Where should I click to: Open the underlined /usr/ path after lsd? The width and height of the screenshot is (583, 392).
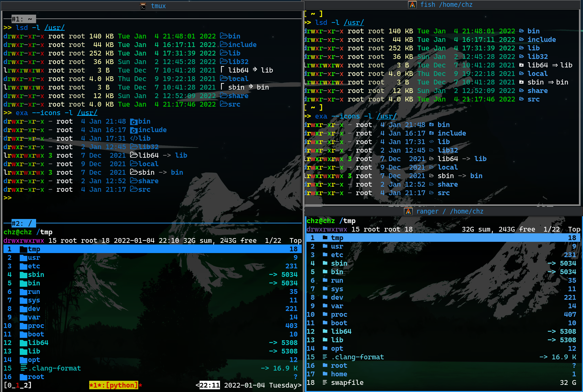(54, 27)
